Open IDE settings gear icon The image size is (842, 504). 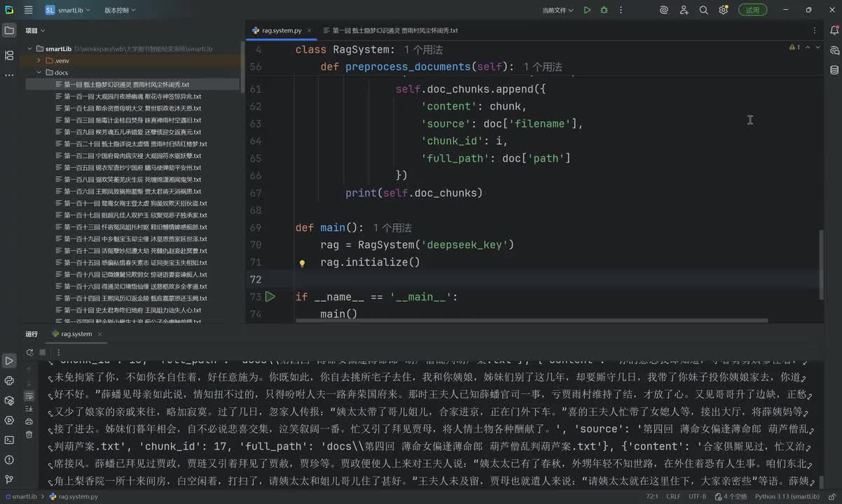[723, 10]
